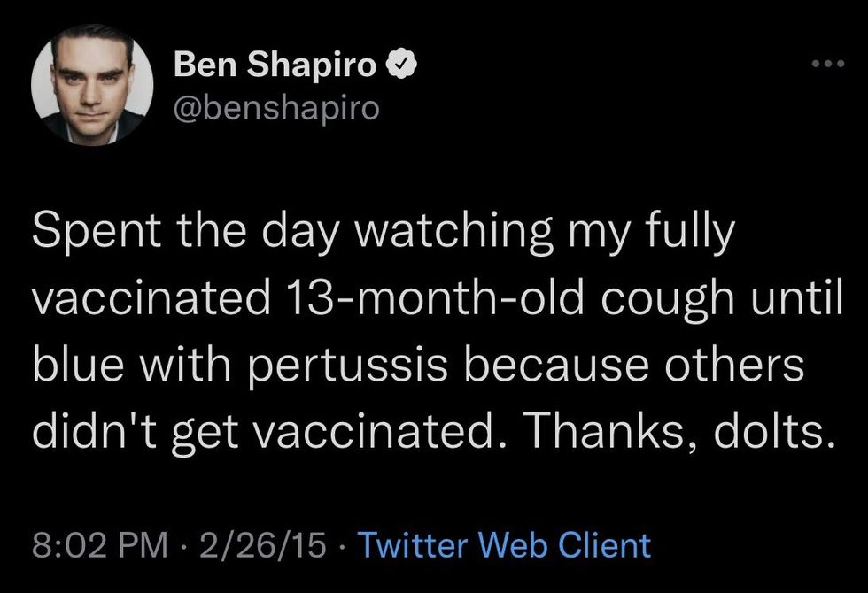This screenshot has height=593, width=868.
Task: Click the 2/26/15 date
Action: pyautogui.click(x=262, y=545)
